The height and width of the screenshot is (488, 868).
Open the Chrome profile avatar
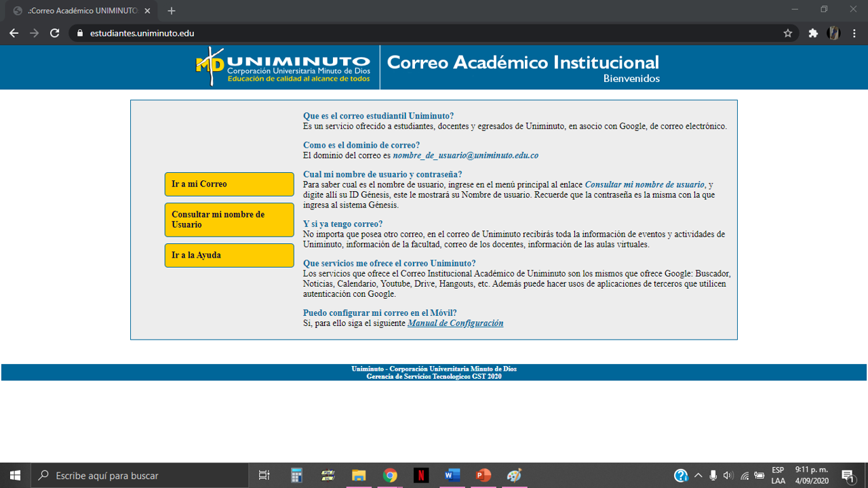pos(833,33)
